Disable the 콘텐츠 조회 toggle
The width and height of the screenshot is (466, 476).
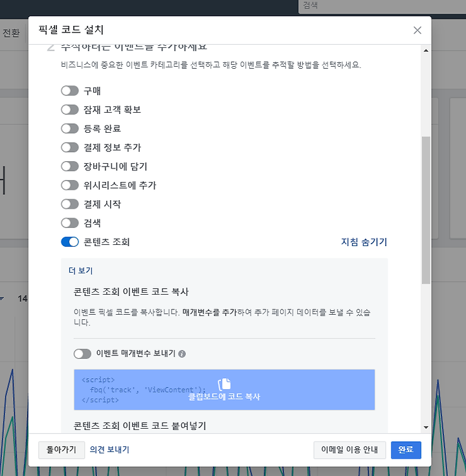pyautogui.click(x=70, y=242)
